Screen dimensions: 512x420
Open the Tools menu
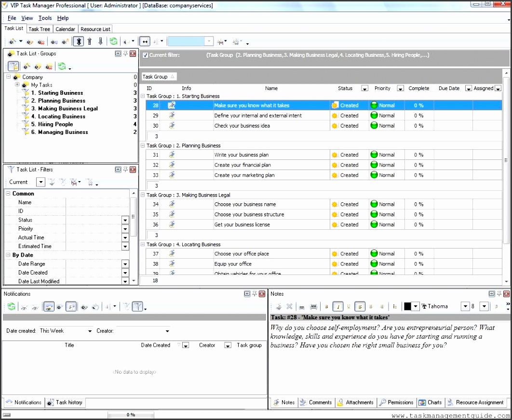(45, 18)
